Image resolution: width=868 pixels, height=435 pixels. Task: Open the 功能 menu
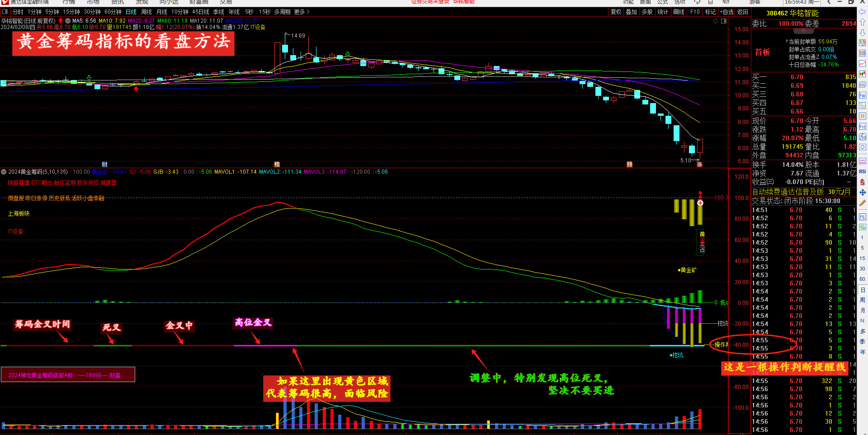(x=628, y=2)
